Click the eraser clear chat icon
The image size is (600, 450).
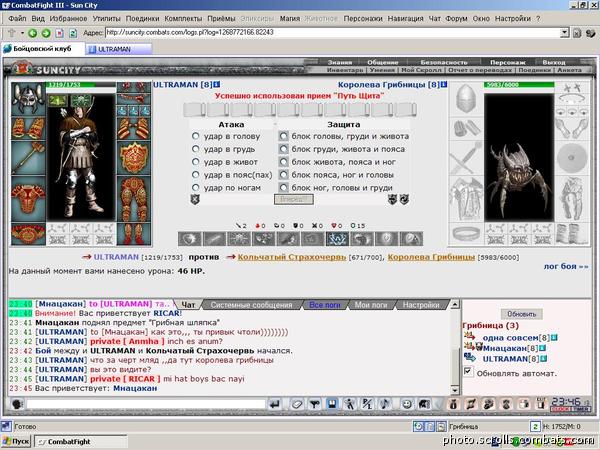point(296,404)
